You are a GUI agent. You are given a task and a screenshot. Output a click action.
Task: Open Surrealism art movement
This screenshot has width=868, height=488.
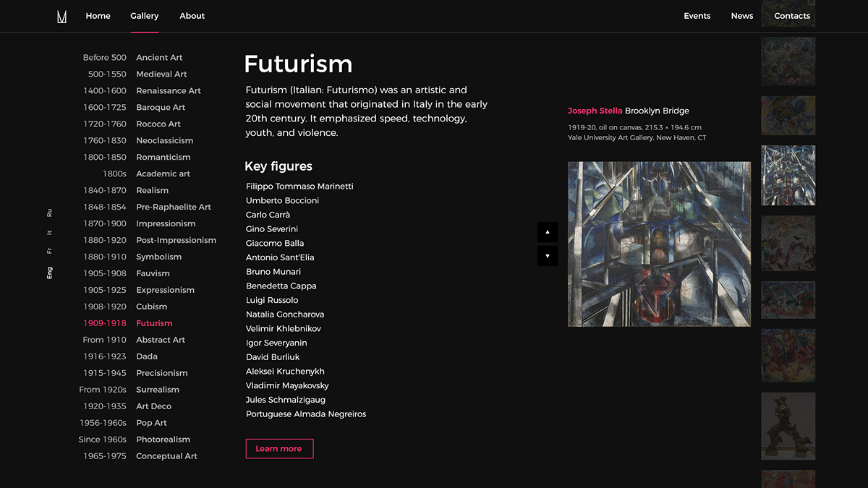[x=158, y=390]
